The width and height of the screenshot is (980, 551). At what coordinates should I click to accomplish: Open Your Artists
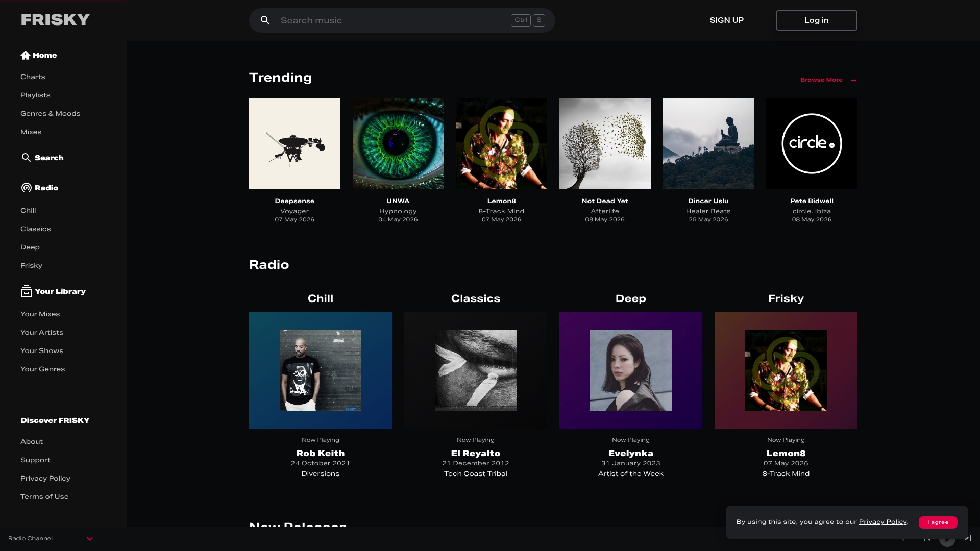tap(42, 333)
